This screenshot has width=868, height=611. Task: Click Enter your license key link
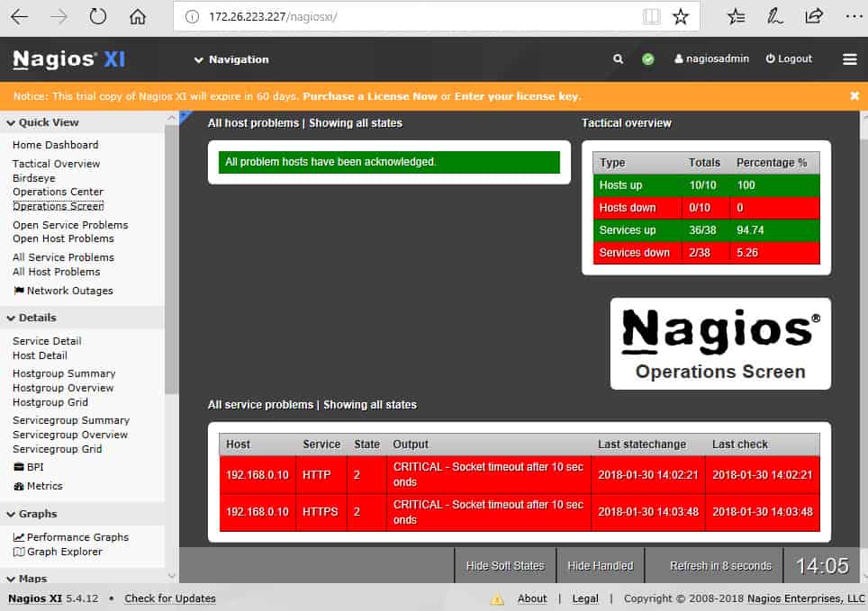518,96
